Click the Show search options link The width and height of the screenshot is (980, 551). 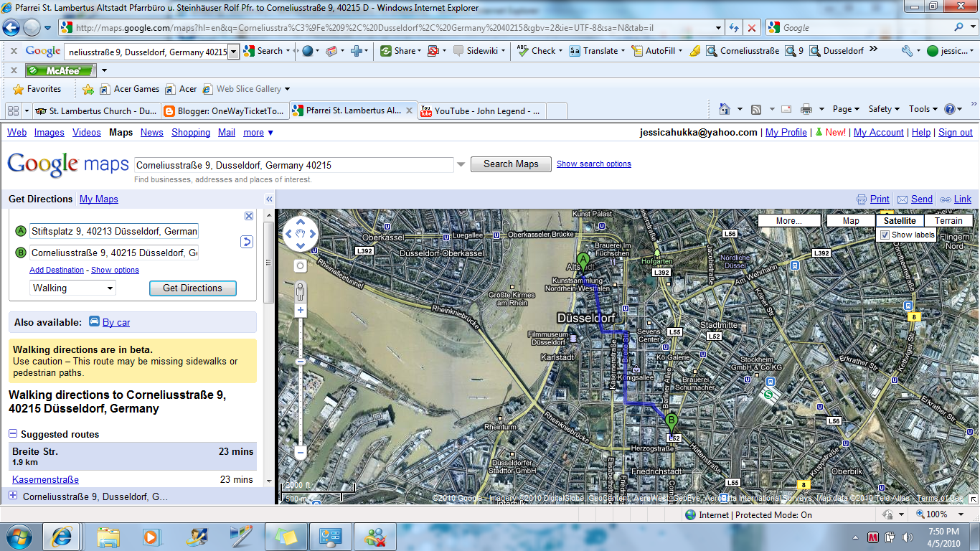[594, 164]
